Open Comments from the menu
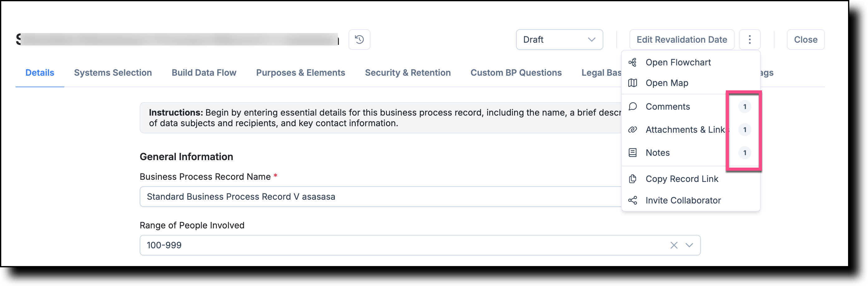 tap(690, 107)
